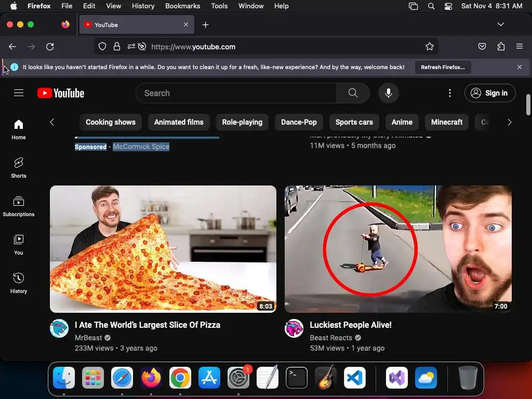Select the Animated films chip
This screenshot has width=532, height=399.
pyautogui.click(x=179, y=122)
